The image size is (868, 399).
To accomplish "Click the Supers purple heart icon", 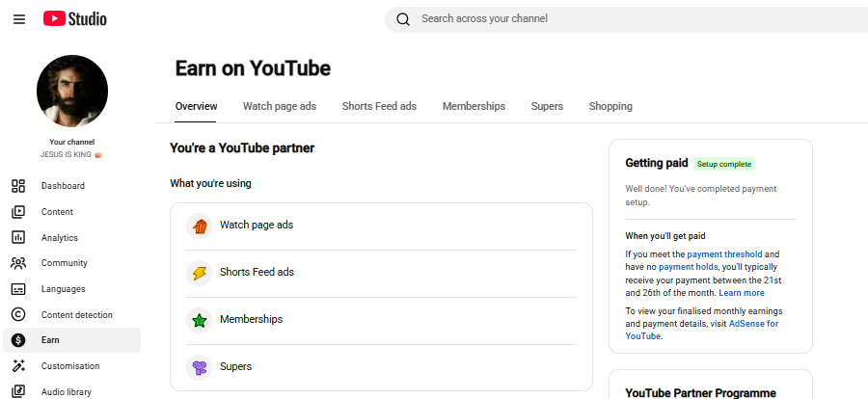I will [x=200, y=367].
